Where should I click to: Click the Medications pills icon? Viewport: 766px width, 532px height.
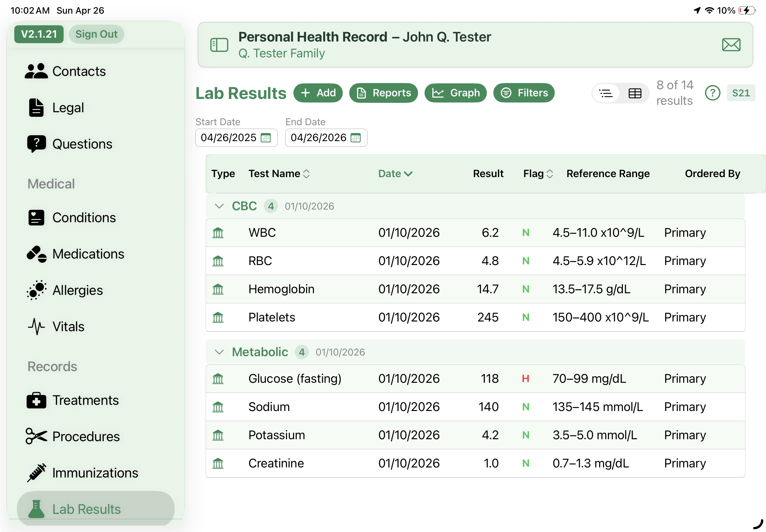(x=36, y=254)
